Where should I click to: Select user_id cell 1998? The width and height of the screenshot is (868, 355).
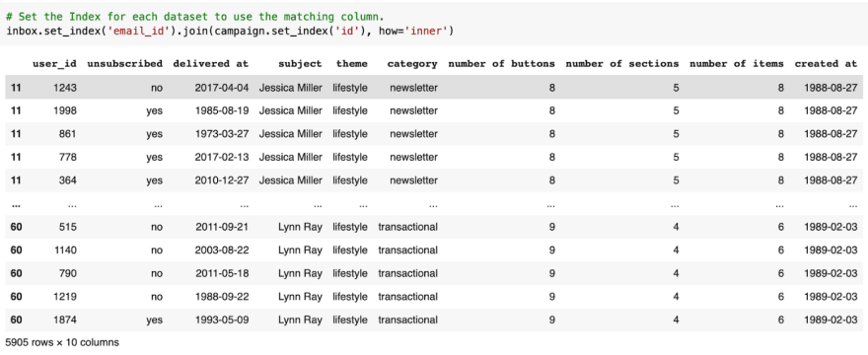pos(66,110)
